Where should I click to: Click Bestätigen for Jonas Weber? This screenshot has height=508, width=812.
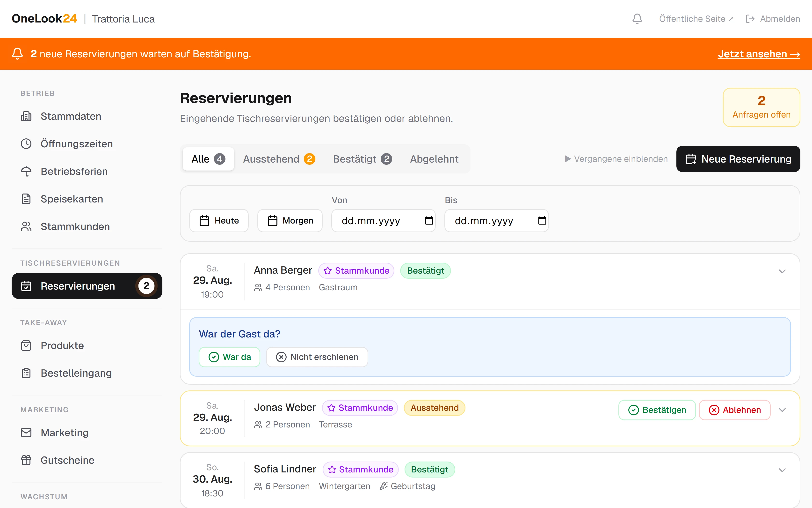(x=657, y=410)
